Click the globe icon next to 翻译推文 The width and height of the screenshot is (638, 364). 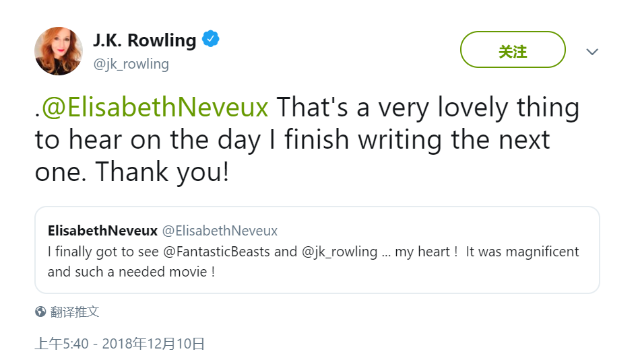[40, 312]
